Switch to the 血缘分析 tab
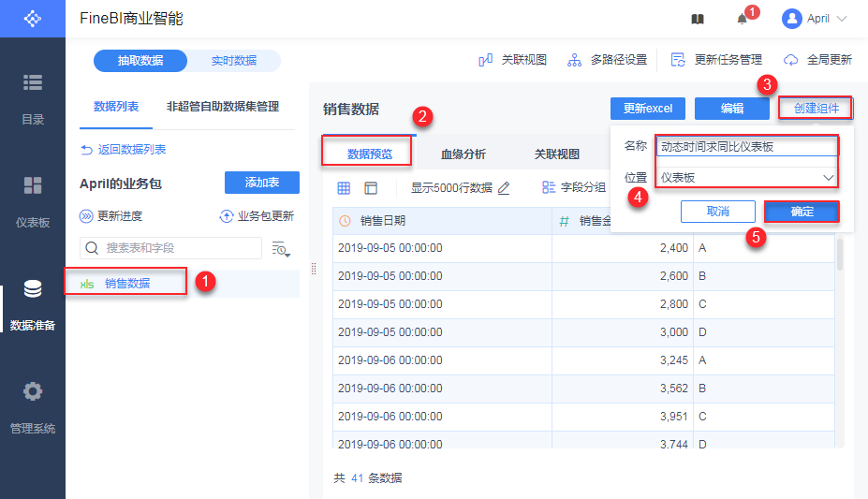The height and width of the screenshot is (499, 868). pyautogui.click(x=463, y=154)
